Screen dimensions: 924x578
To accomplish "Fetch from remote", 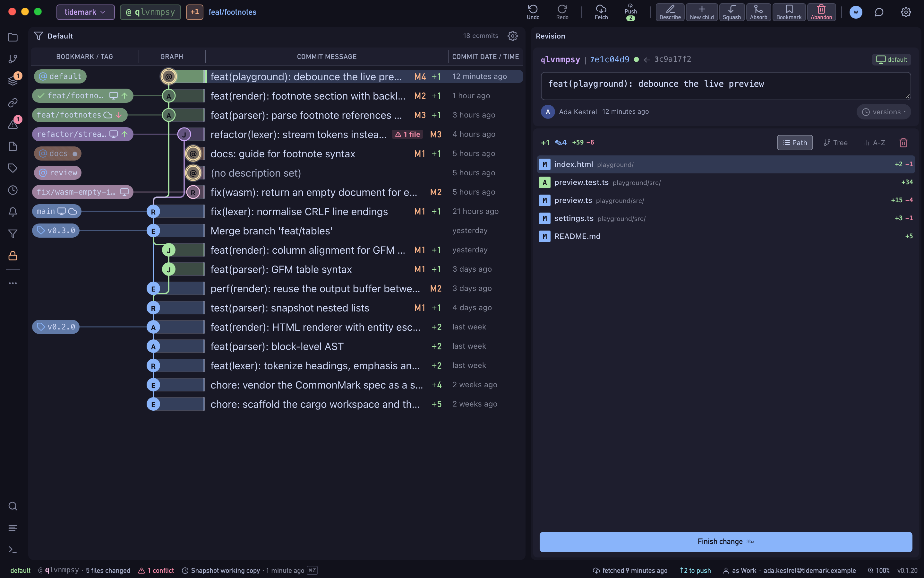I will [601, 12].
